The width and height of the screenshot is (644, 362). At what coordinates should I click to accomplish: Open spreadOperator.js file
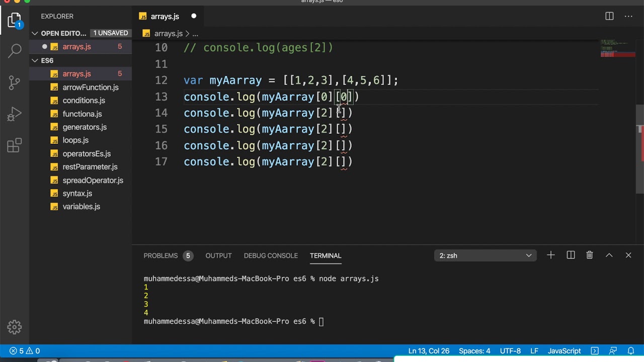coord(93,180)
